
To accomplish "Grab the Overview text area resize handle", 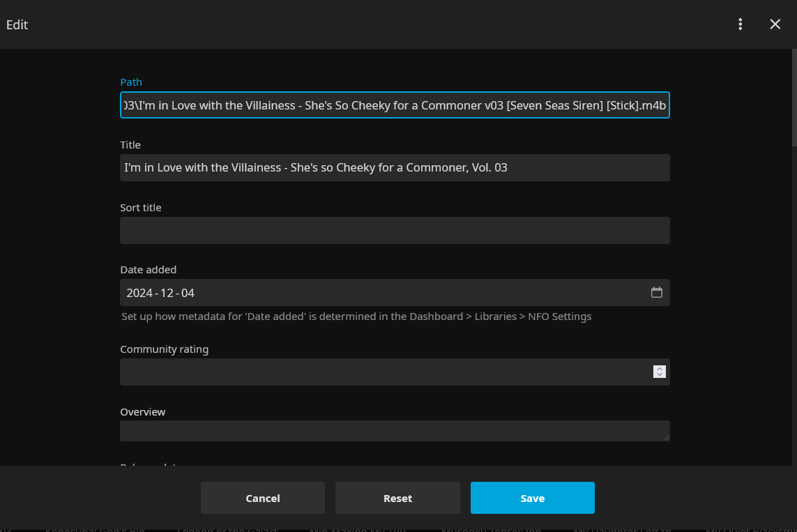I will [666, 437].
